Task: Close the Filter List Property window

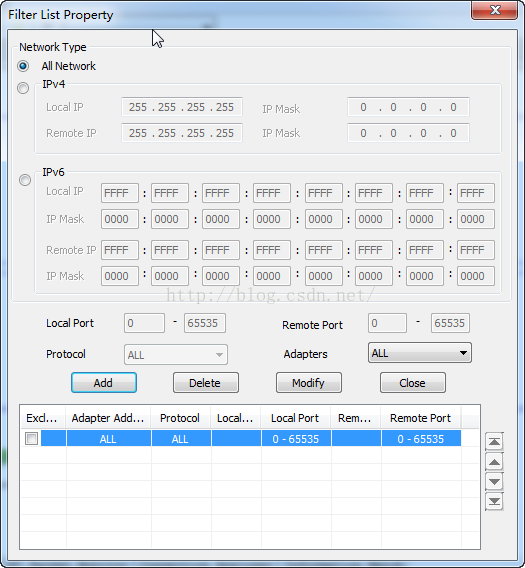Action: 494,10
